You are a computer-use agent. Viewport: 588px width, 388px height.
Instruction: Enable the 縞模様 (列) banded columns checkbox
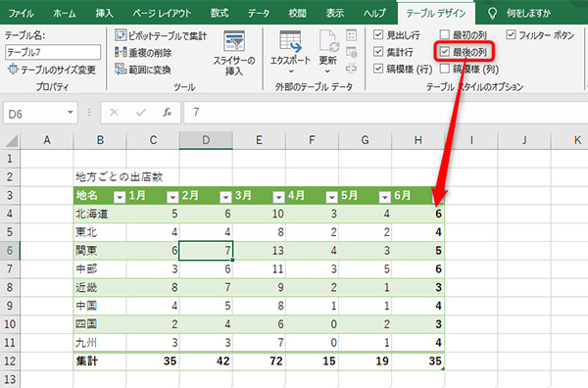(x=444, y=69)
